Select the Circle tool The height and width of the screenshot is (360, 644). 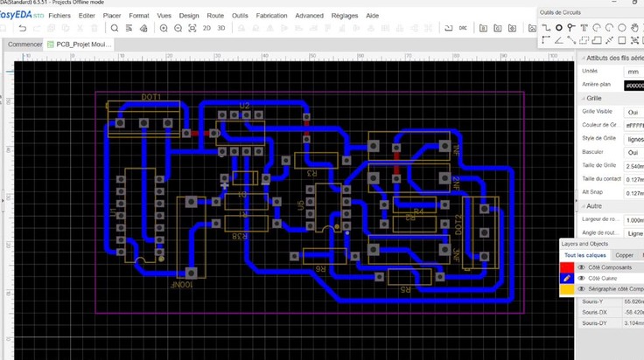[x=622, y=28]
